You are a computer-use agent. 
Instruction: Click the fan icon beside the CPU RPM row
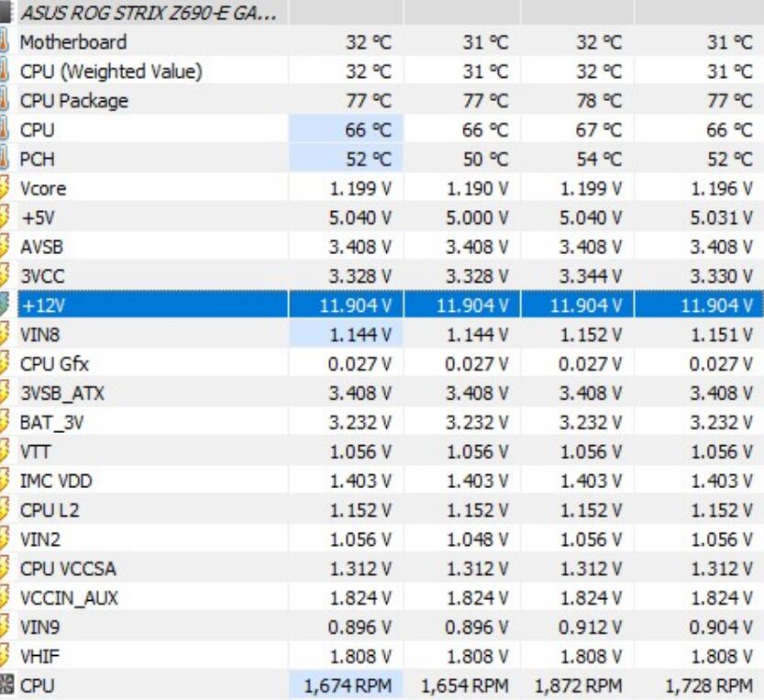coord(7,684)
